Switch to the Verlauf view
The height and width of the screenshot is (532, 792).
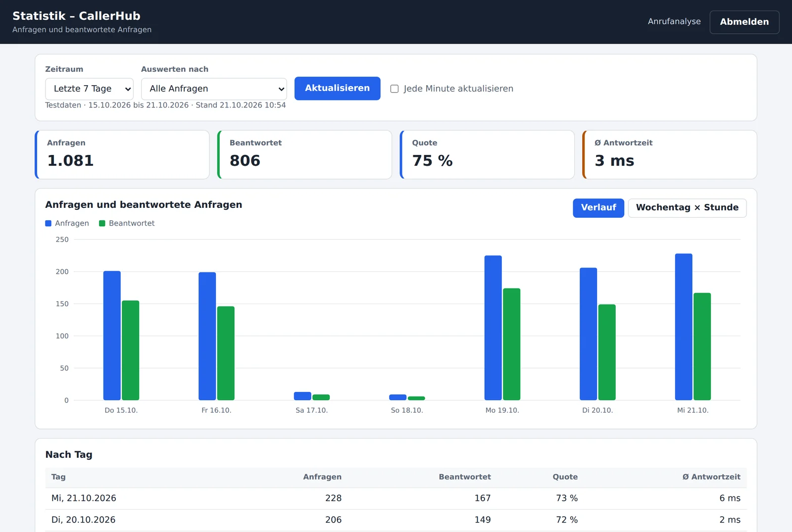click(598, 207)
